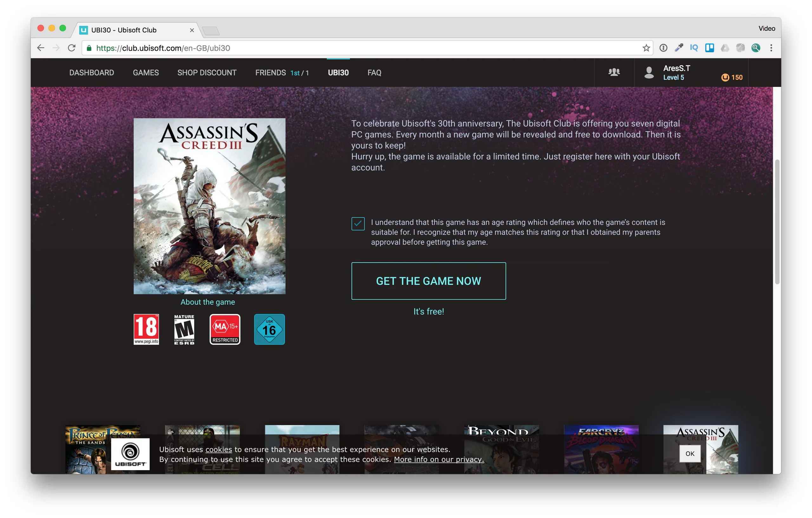812x518 pixels.
Task: Click the green secure padlock icon
Action: (89, 48)
